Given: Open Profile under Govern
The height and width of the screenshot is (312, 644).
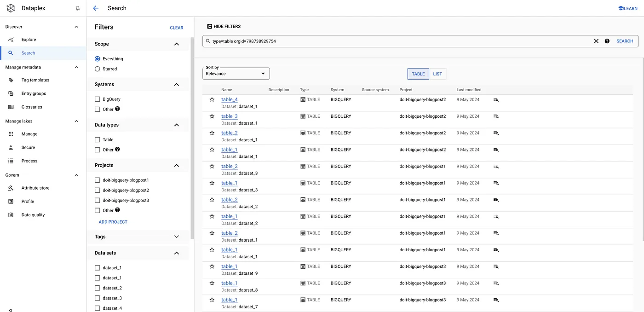Looking at the screenshot, I should [x=28, y=202].
